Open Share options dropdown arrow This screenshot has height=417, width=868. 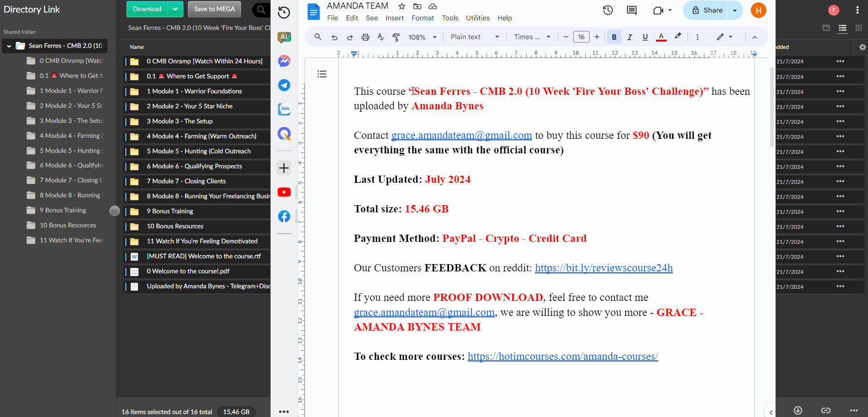click(735, 10)
